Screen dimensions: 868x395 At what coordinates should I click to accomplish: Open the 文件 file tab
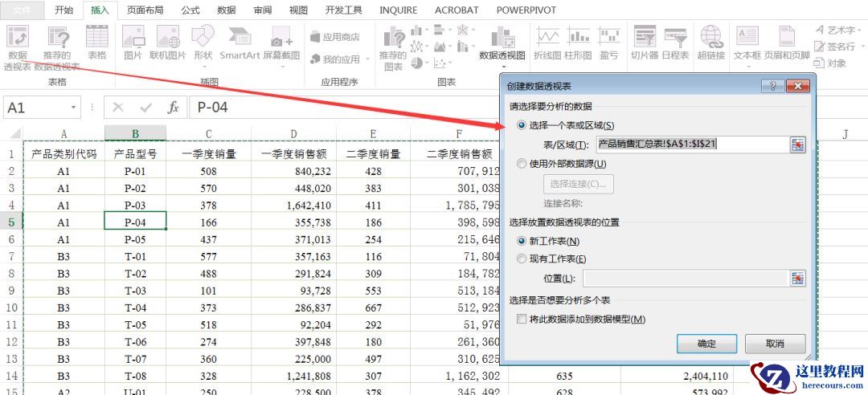point(23,10)
